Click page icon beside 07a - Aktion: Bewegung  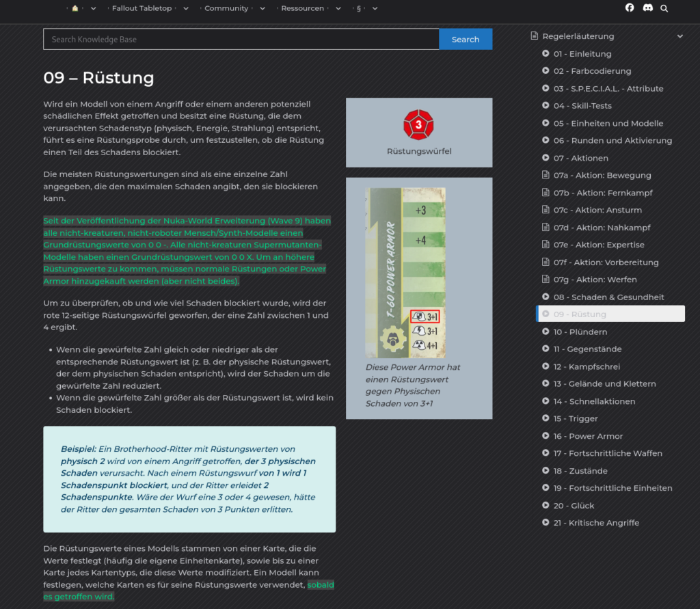point(546,174)
